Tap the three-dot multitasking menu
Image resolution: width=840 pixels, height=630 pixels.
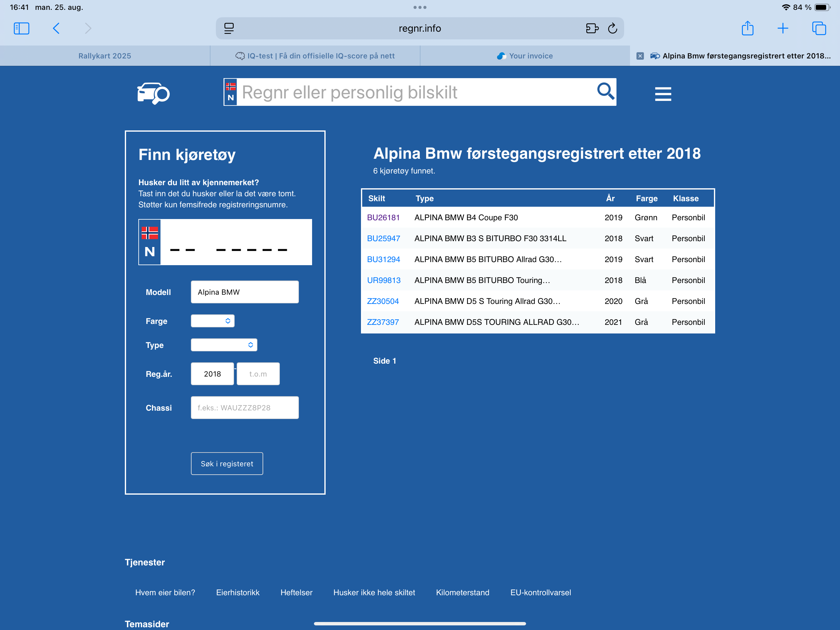point(420,7)
